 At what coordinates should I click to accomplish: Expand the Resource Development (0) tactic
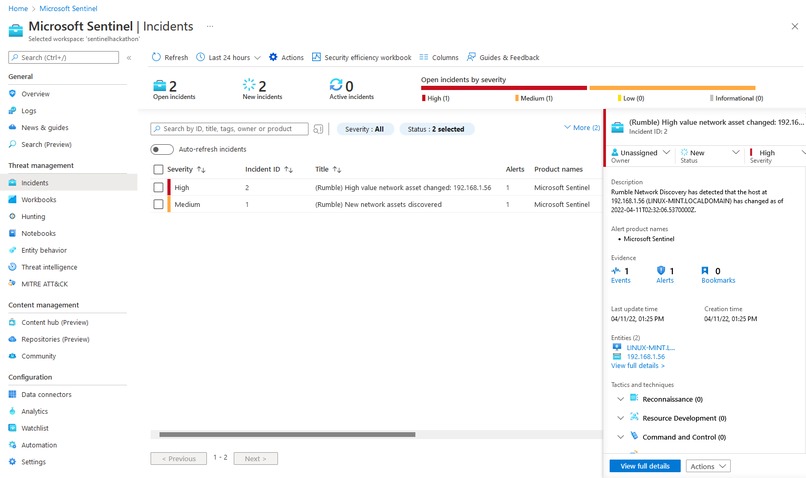[620, 418]
